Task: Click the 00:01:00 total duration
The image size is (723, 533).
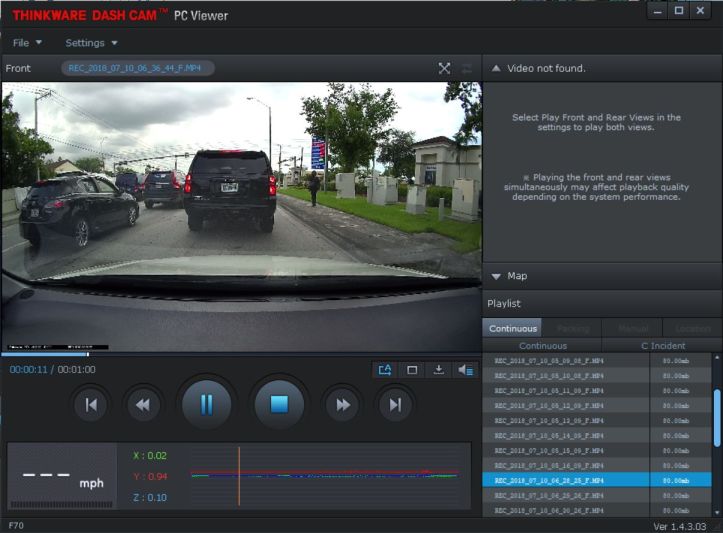Action: pos(77,370)
